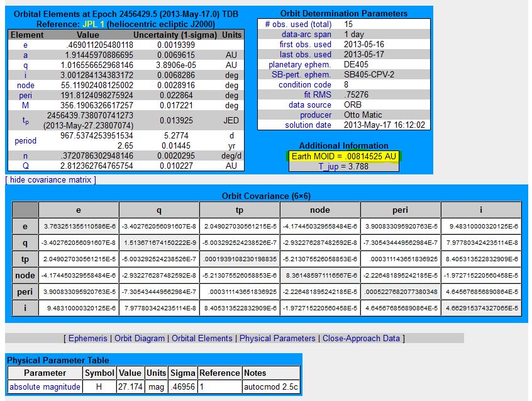Hide the covariance matrix

[x=50, y=180]
